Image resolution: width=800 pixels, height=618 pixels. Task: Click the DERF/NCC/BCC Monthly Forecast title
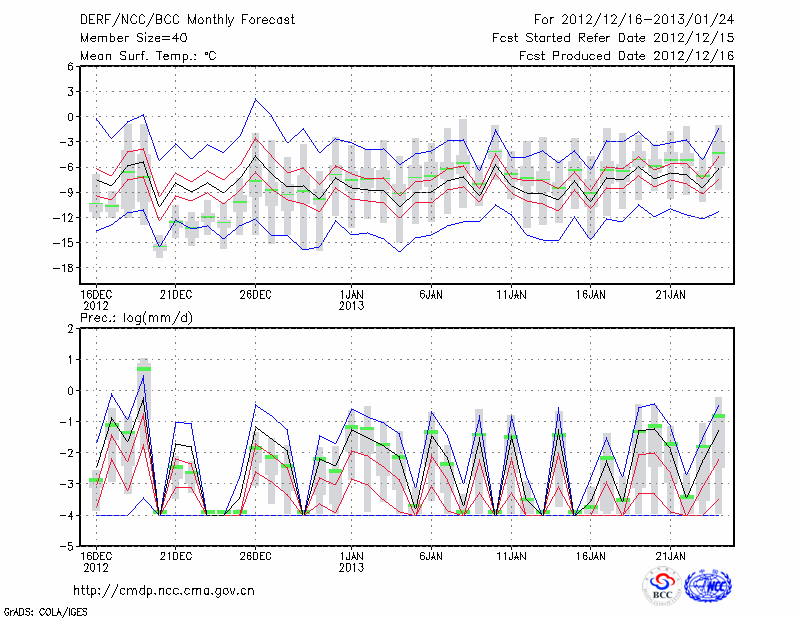tap(186, 19)
